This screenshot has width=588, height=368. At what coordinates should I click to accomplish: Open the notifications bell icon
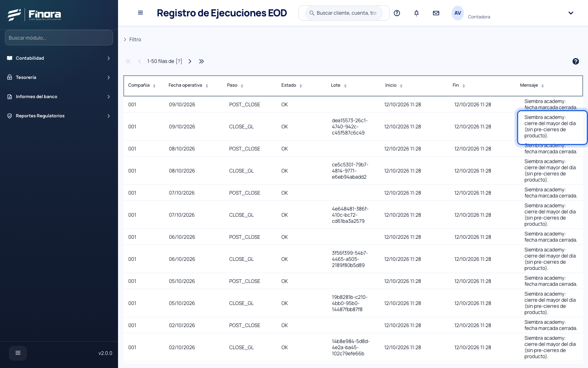coord(416,13)
